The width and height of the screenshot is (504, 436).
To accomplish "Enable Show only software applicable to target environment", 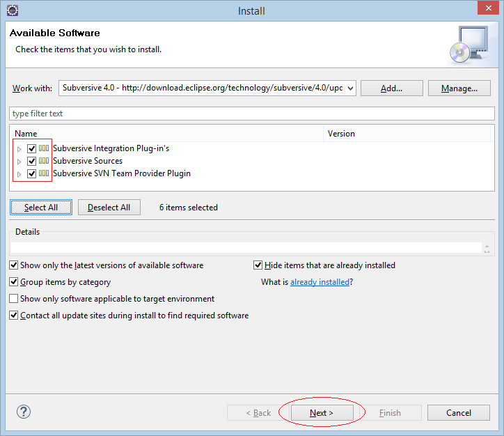I will (x=13, y=299).
